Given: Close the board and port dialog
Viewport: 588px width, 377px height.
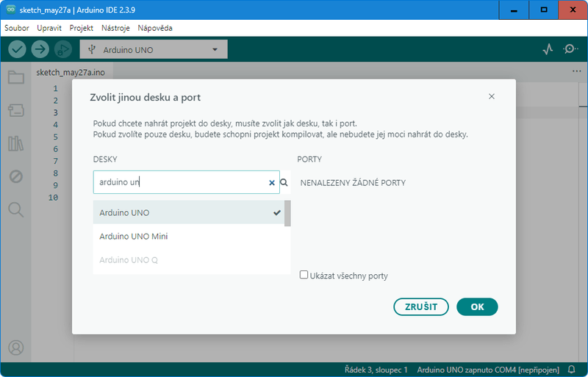Looking at the screenshot, I should pos(492,96).
